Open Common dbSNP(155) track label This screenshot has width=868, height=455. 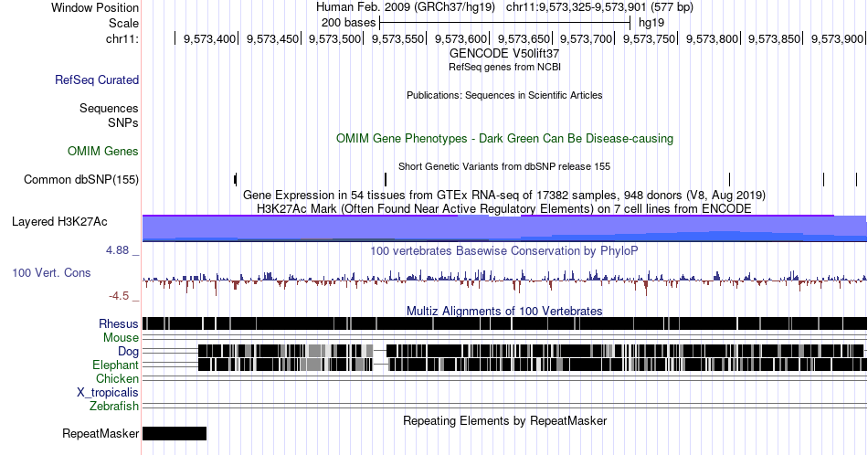coord(81,179)
